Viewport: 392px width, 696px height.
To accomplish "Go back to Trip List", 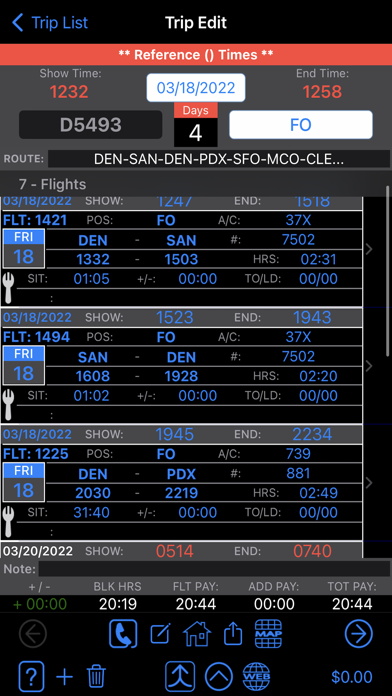I will click(x=50, y=22).
